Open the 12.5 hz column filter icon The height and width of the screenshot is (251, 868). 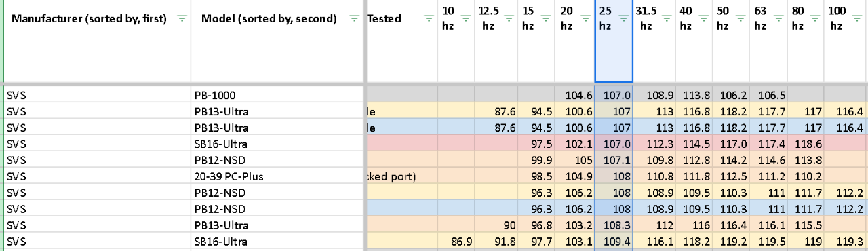point(509,19)
